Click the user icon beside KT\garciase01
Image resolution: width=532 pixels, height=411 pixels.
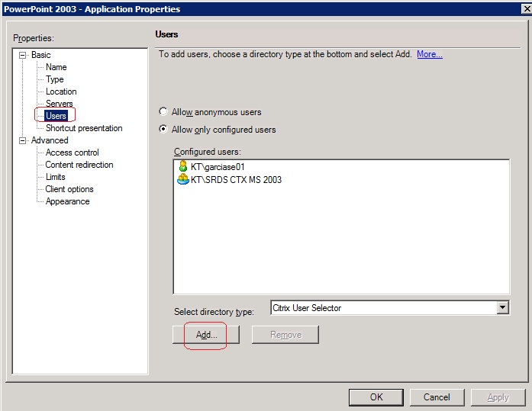coord(182,166)
